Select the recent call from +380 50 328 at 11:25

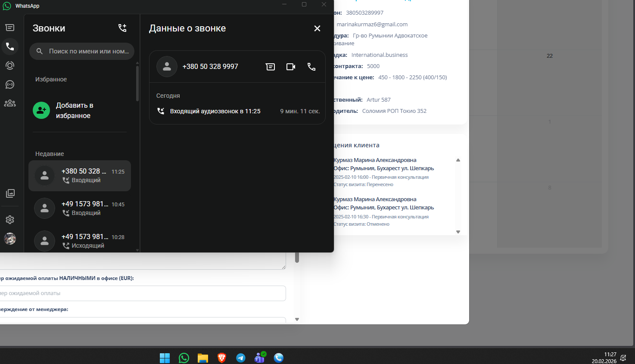(80, 176)
